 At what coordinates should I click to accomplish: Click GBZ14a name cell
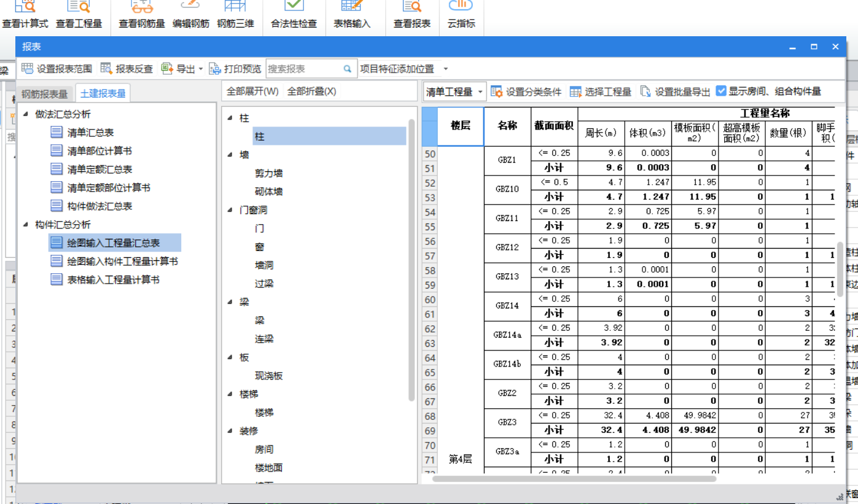pyautogui.click(x=507, y=335)
